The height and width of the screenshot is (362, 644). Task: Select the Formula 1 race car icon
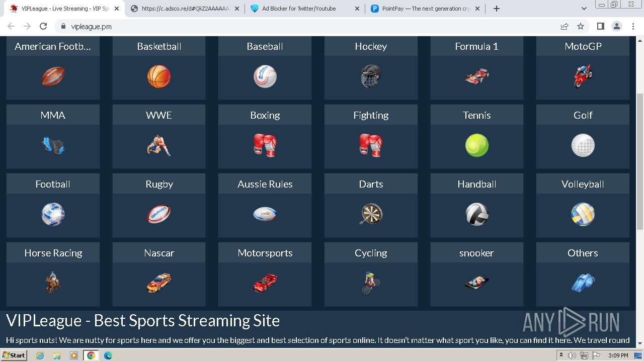477,76
